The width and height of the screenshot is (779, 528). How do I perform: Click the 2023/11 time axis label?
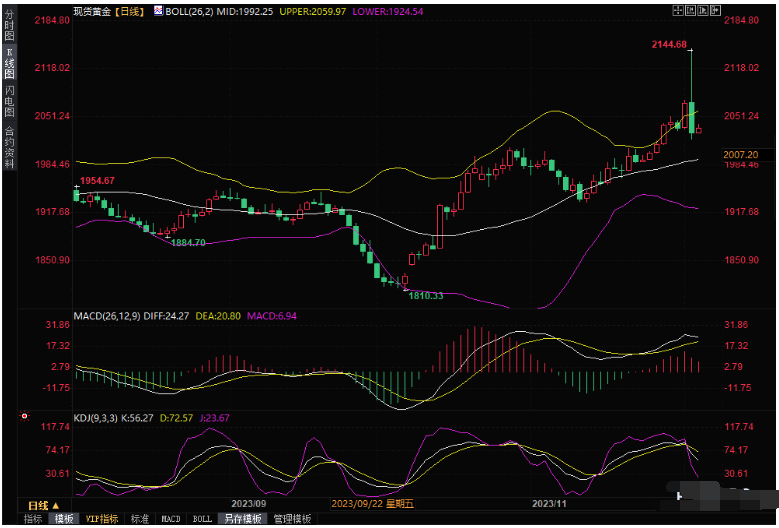549,504
